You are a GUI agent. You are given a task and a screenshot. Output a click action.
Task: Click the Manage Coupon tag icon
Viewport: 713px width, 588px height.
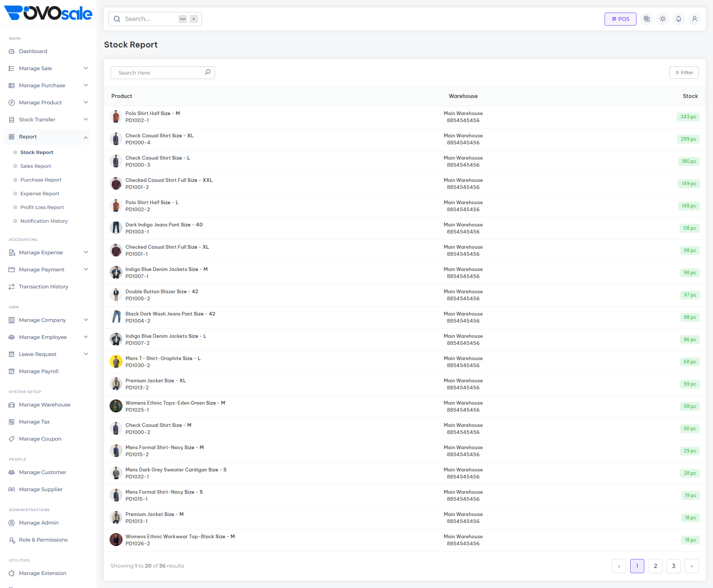pyautogui.click(x=12, y=439)
